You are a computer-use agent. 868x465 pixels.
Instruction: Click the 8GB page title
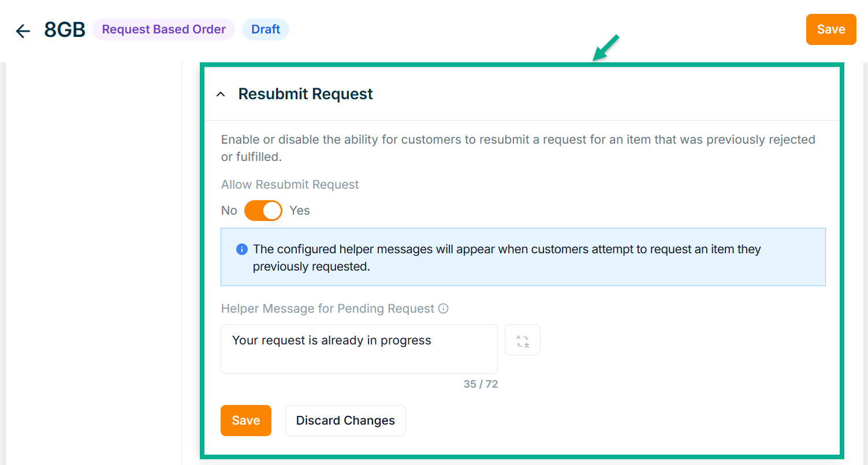[x=65, y=30]
